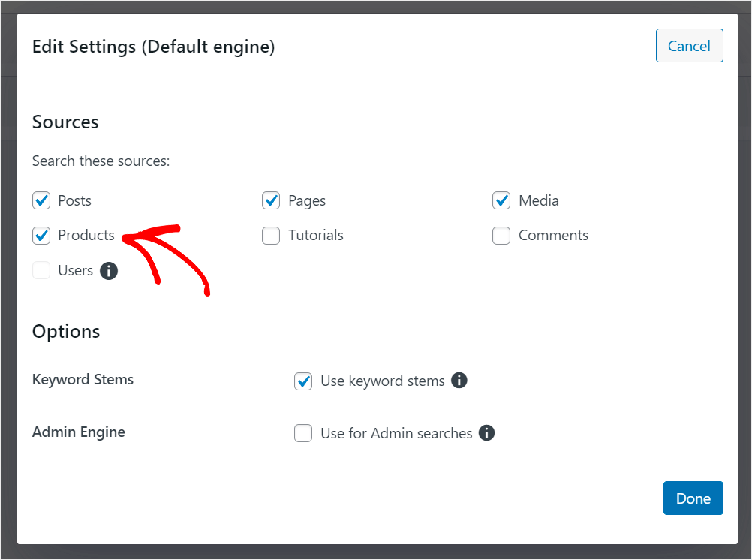Click the Products label text
Screen dimensions: 752x560
coord(86,235)
